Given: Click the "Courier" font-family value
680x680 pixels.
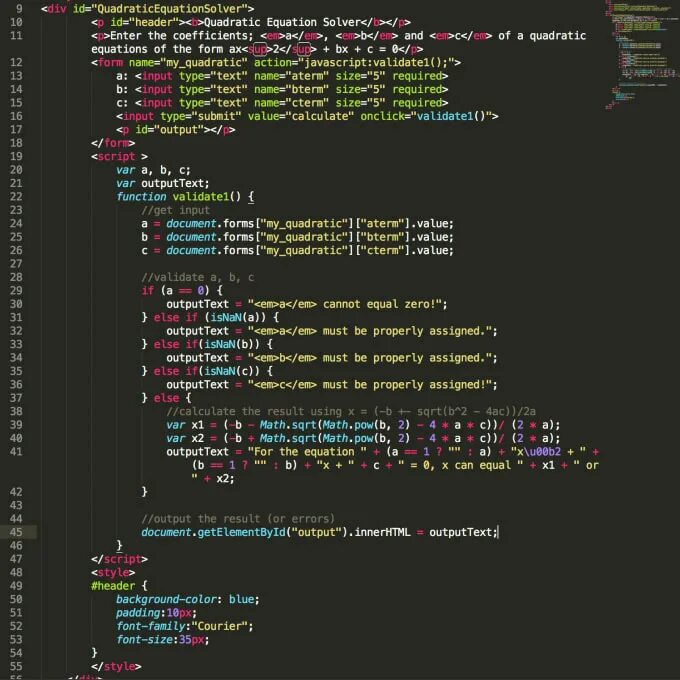Looking at the screenshot, I should [x=219, y=627].
